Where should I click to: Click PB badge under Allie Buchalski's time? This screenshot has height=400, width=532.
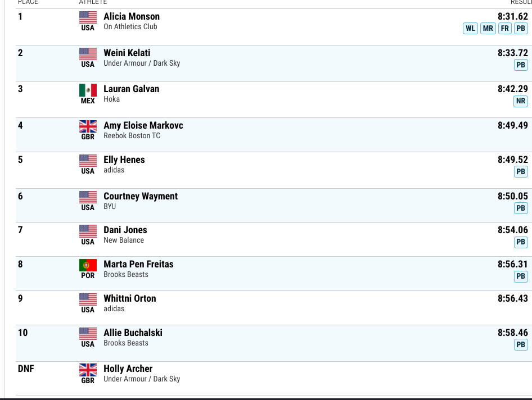pyautogui.click(x=521, y=345)
